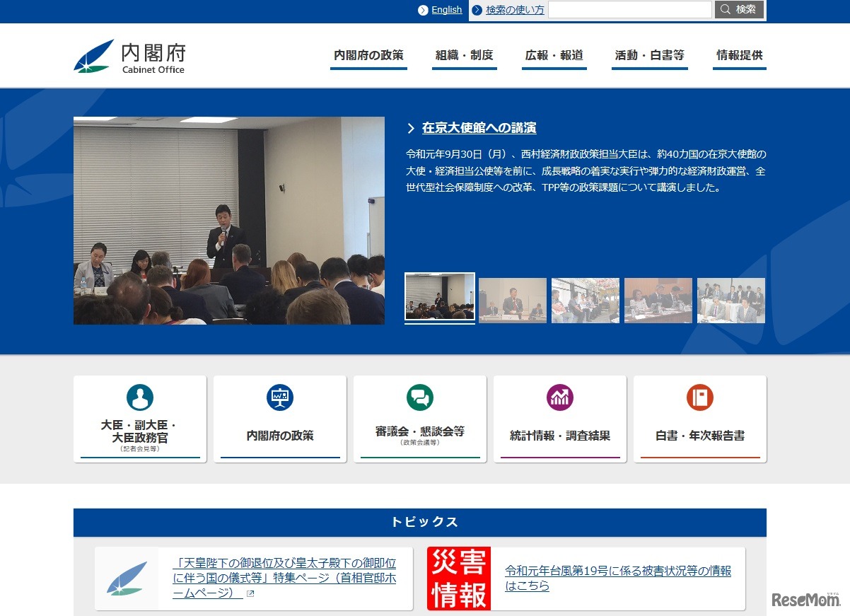Open the 検索の使い方 help link
Viewport: 850px width, 616px height.
click(x=515, y=10)
